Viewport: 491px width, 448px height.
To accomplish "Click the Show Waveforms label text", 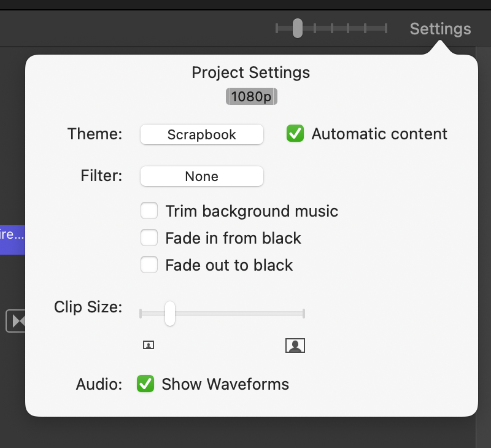I will pyautogui.click(x=225, y=384).
